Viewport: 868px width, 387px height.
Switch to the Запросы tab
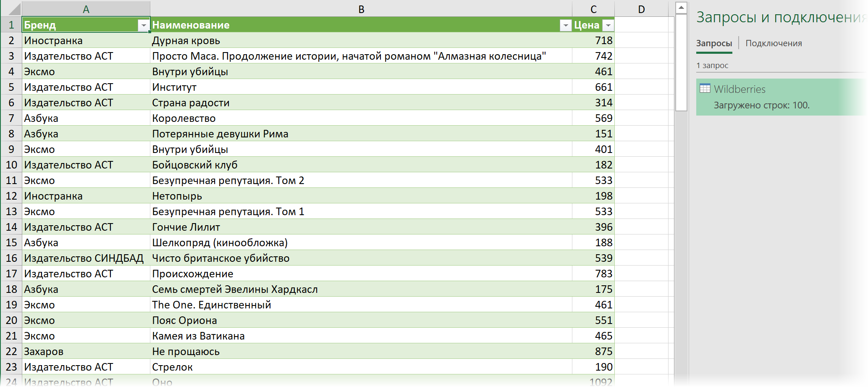pos(714,43)
